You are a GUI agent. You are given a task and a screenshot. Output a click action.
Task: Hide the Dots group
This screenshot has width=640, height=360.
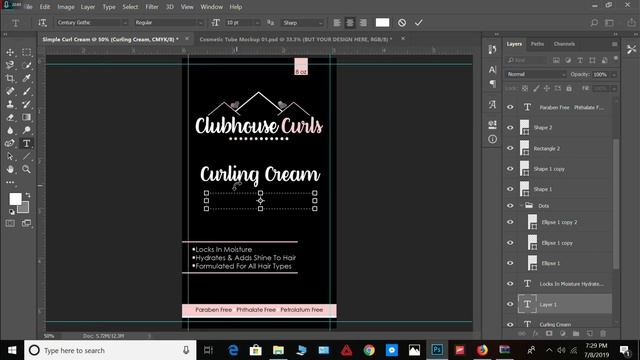point(510,206)
